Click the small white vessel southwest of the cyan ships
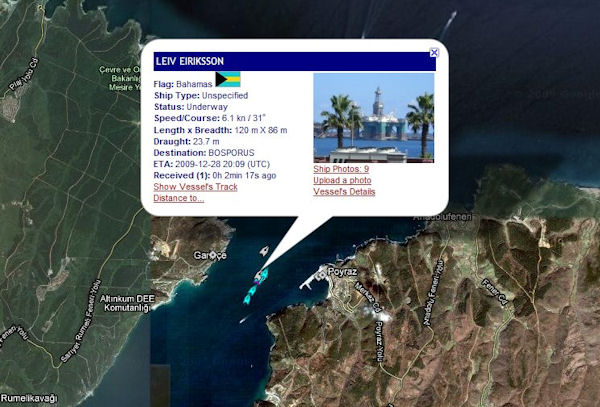The image size is (600, 407). pos(243,321)
